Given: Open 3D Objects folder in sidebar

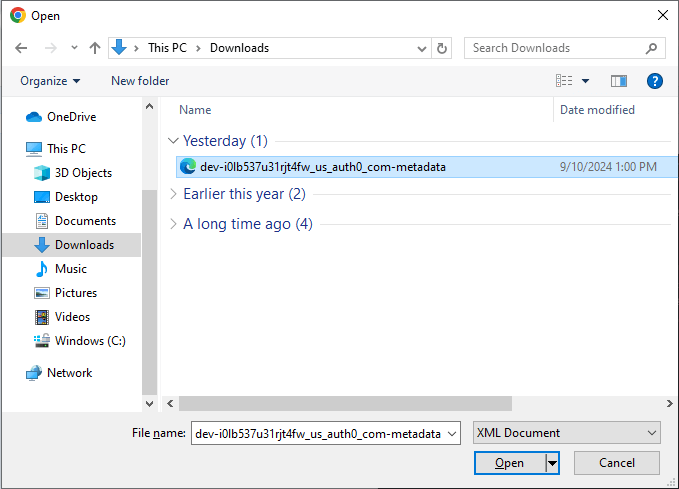Looking at the screenshot, I should [x=83, y=173].
